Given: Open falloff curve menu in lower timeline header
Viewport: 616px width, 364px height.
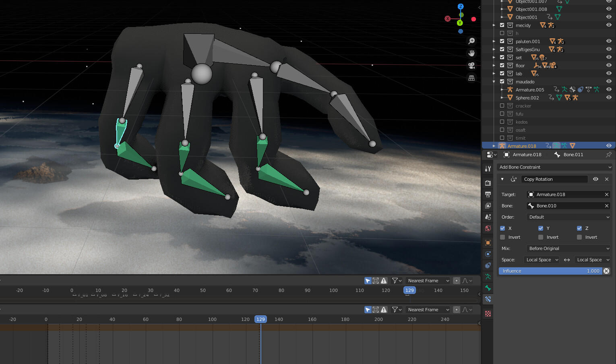Looking at the screenshot, I should (467, 310).
